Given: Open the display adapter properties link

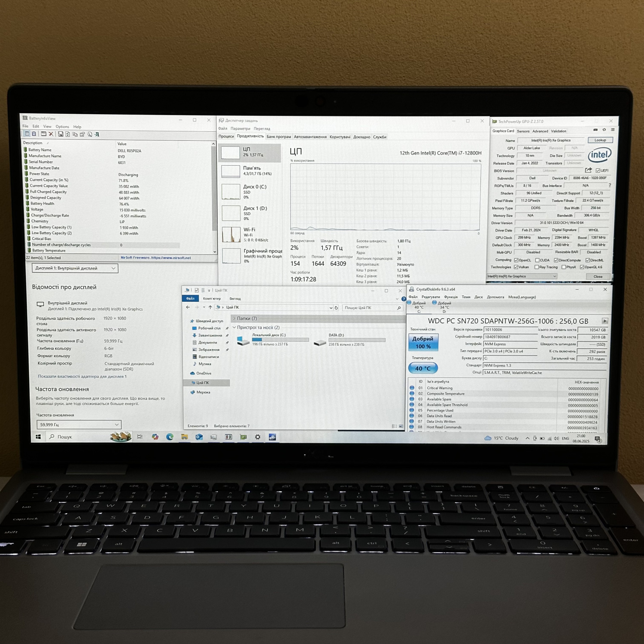Looking at the screenshot, I should [82, 377].
